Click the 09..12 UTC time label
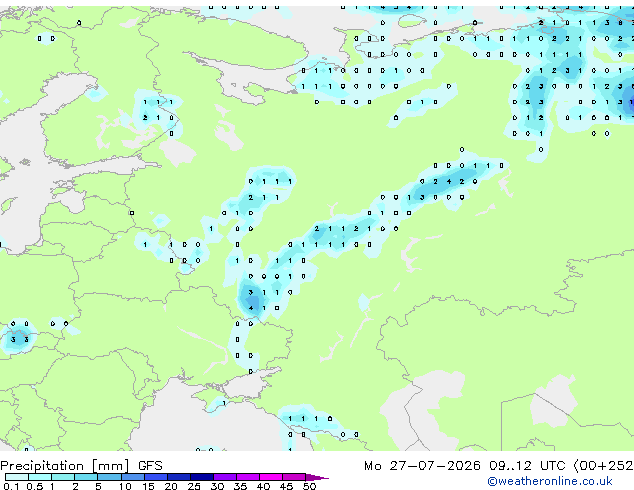Image resolution: width=634 pixels, height=490 pixels. pyautogui.click(x=527, y=466)
